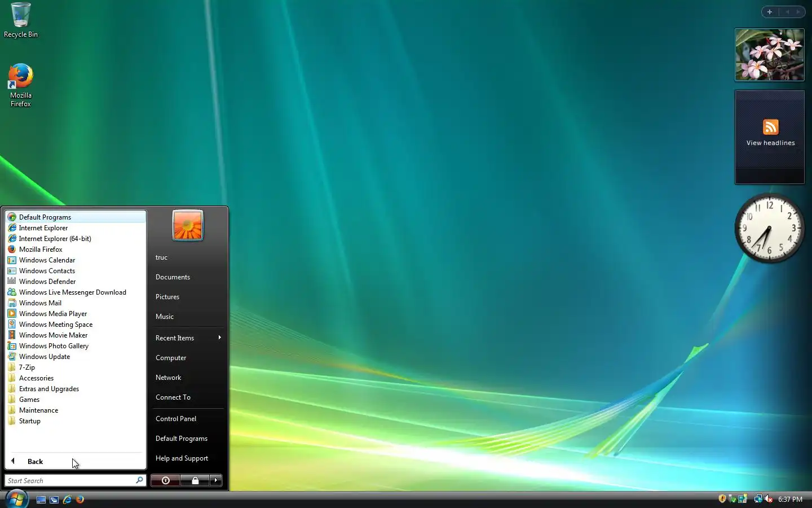Open the shutdown options arrow menu
812x508 pixels.
pyautogui.click(x=216, y=480)
